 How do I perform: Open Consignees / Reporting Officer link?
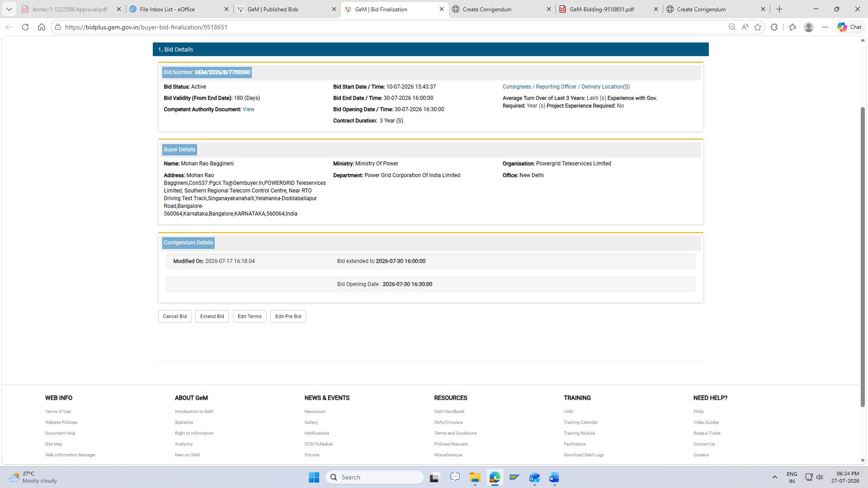[566, 87]
